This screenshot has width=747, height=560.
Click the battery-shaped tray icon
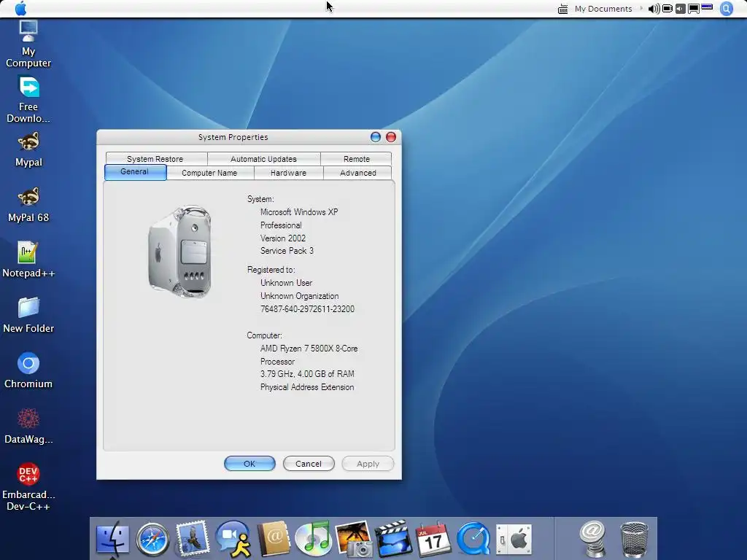[667, 9]
